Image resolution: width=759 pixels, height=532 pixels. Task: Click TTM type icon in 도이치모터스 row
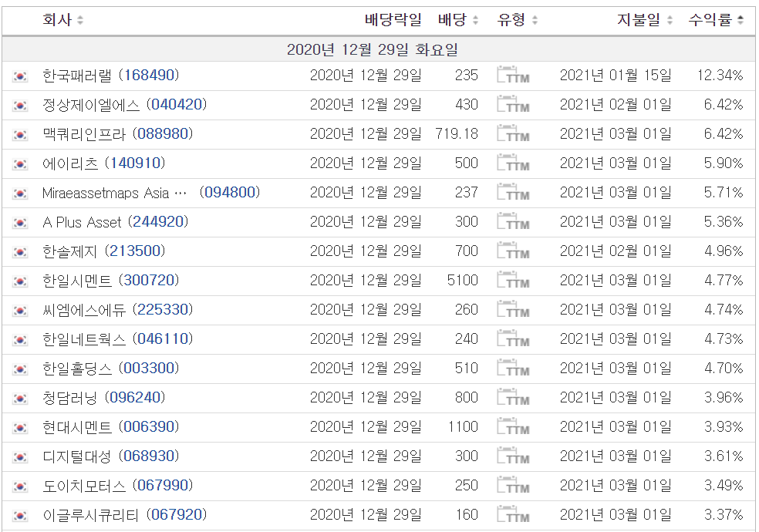click(513, 485)
